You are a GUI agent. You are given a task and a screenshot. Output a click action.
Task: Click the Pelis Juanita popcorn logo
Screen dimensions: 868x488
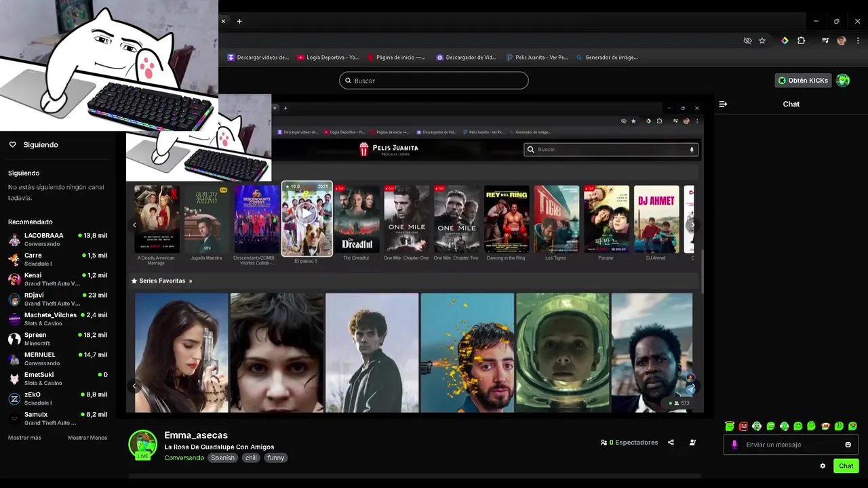(x=364, y=148)
